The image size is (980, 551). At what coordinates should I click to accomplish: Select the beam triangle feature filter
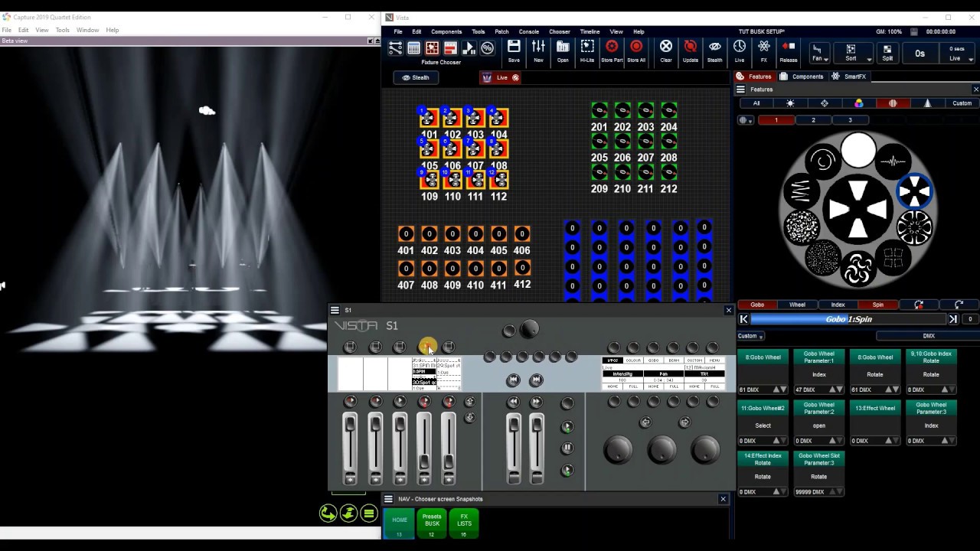click(927, 103)
